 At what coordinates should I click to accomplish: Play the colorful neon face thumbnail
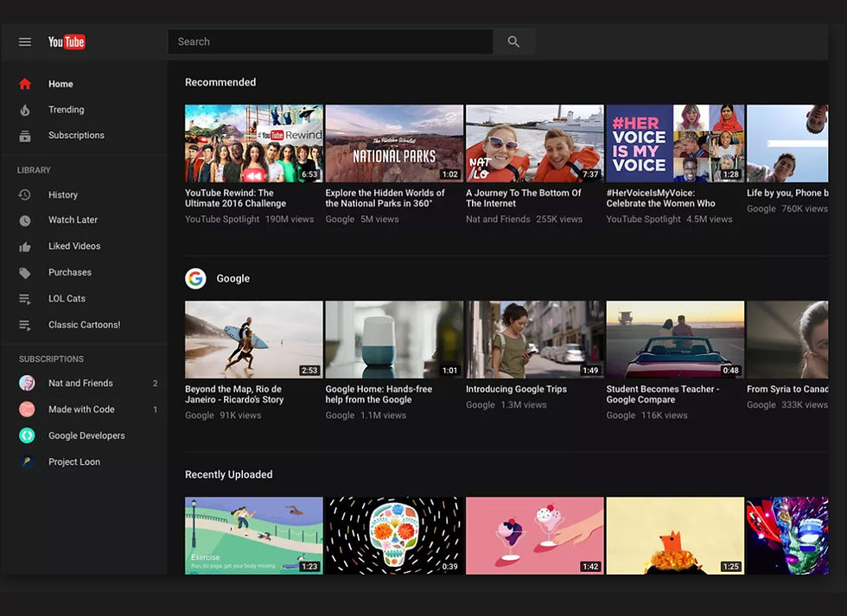coord(787,536)
